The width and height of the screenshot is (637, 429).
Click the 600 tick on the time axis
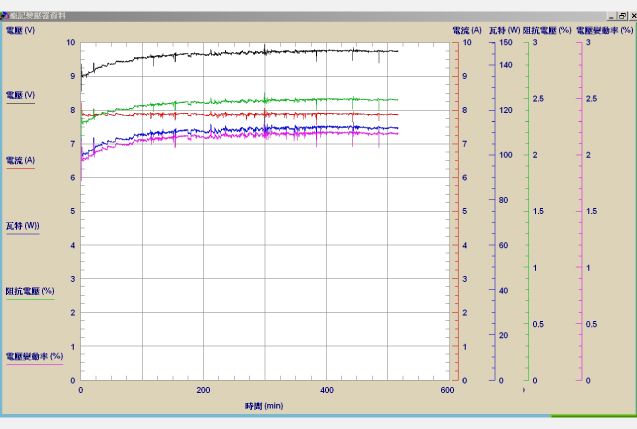(x=448, y=390)
